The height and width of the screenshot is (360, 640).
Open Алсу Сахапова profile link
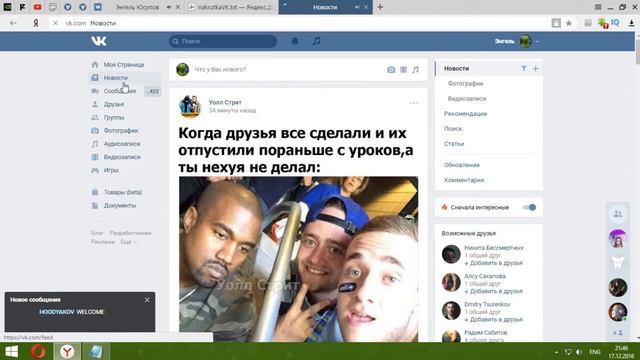[x=485, y=276]
